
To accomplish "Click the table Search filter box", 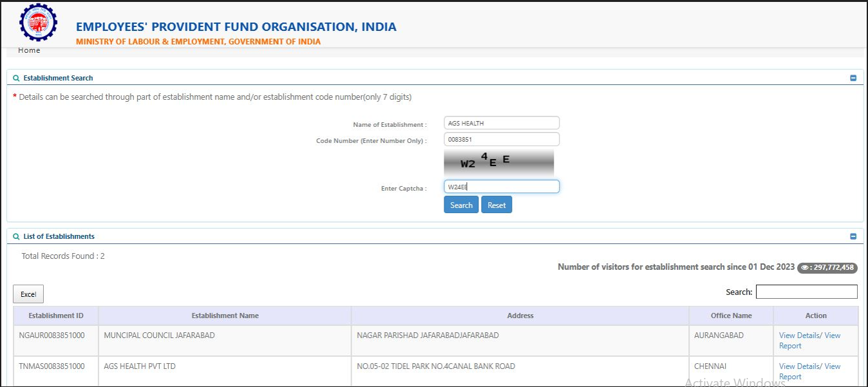I will click(806, 292).
